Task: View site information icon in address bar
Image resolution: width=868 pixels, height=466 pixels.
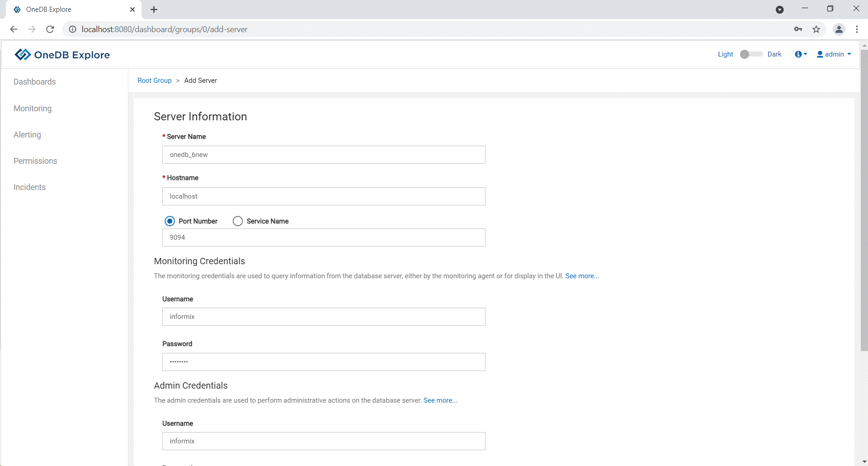Action: pos(72,29)
